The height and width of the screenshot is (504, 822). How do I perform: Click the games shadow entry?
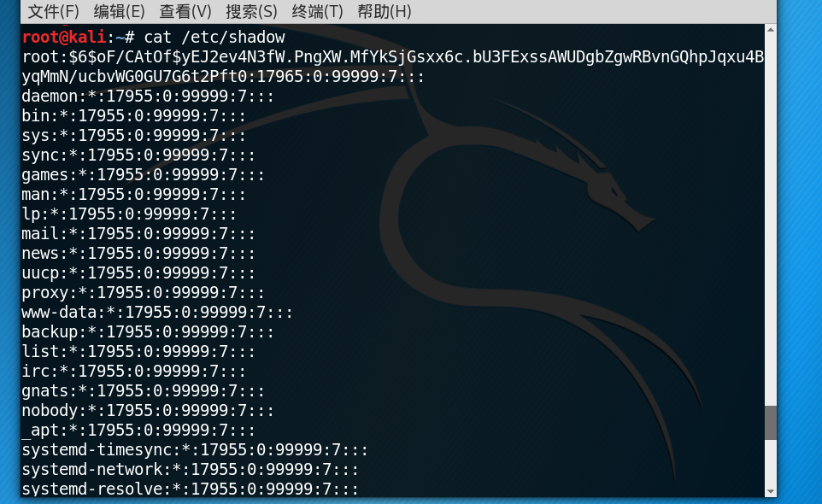point(143,174)
